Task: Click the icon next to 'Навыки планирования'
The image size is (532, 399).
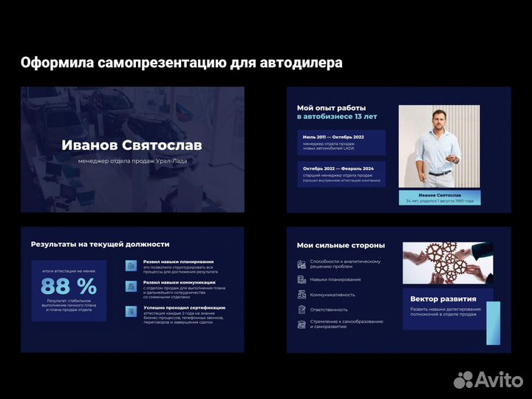Action: [x=301, y=279]
